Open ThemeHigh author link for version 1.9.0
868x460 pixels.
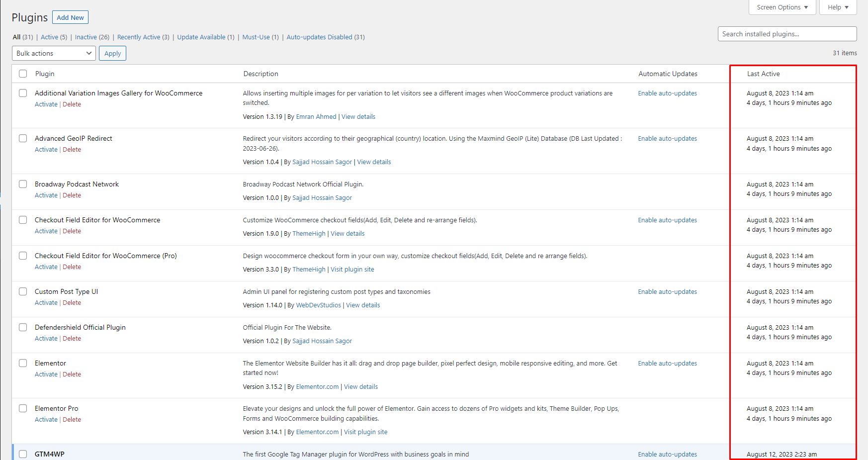(309, 234)
